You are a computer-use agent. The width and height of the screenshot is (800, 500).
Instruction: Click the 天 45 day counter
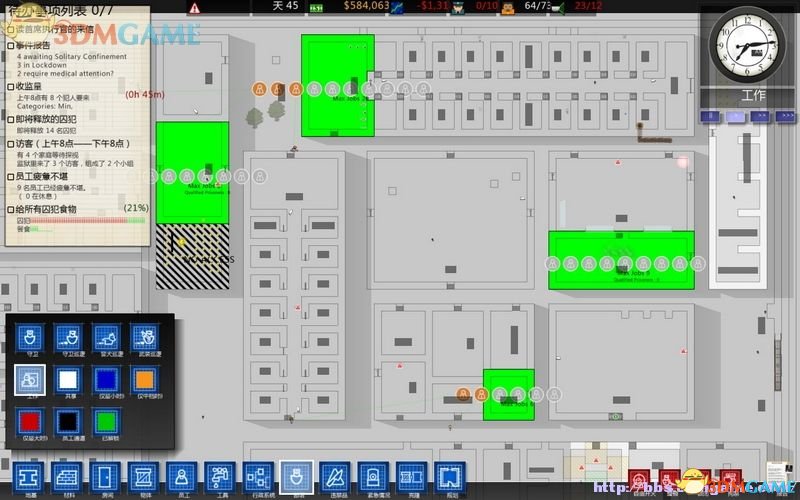pyautogui.click(x=285, y=6)
